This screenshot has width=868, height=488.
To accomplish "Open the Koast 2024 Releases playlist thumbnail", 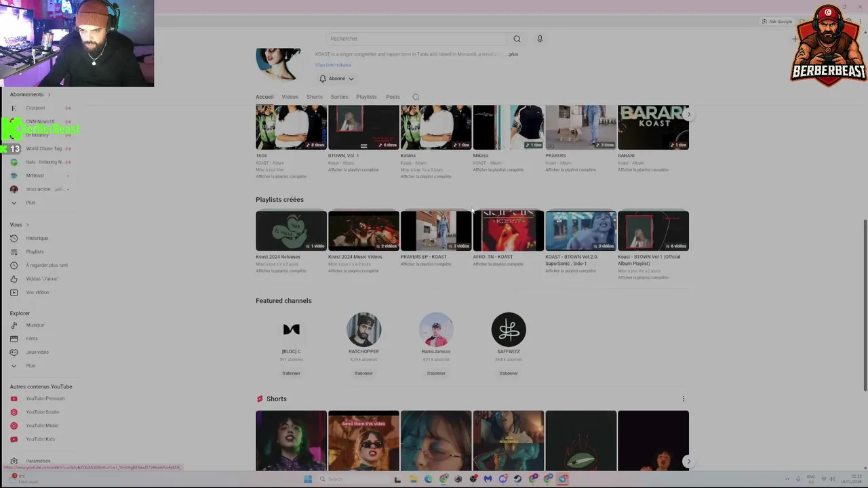I will point(291,230).
